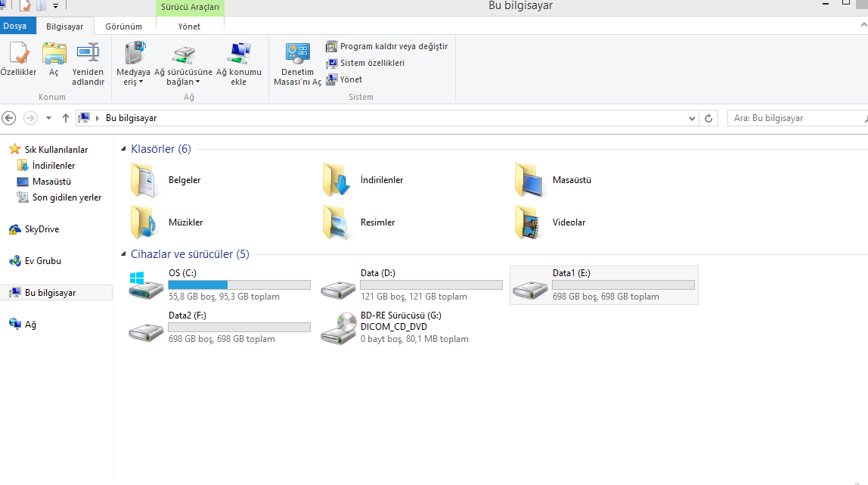The image size is (868, 485).
Task: Select the OS (C:) drive icon
Action: pos(146,286)
